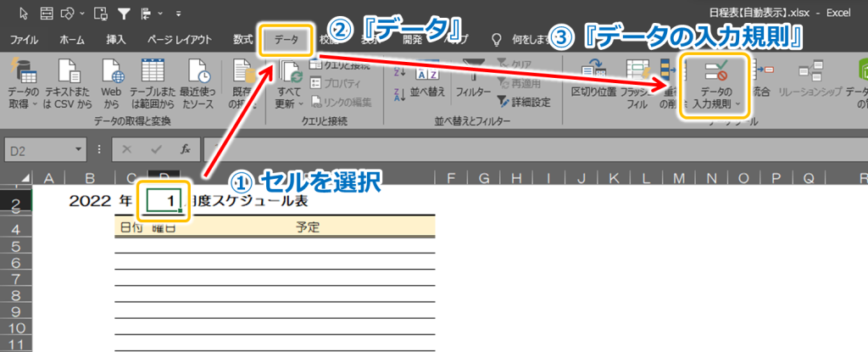Click the 並べ替え sort icon
This screenshot has height=352, width=868.
[431, 79]
